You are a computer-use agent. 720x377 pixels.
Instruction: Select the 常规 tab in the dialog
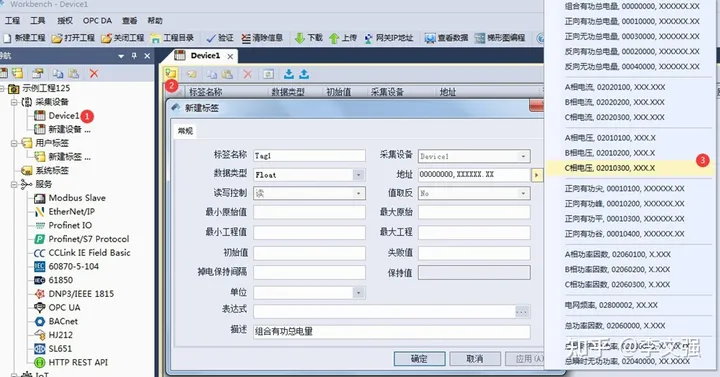tap(186, 131)
